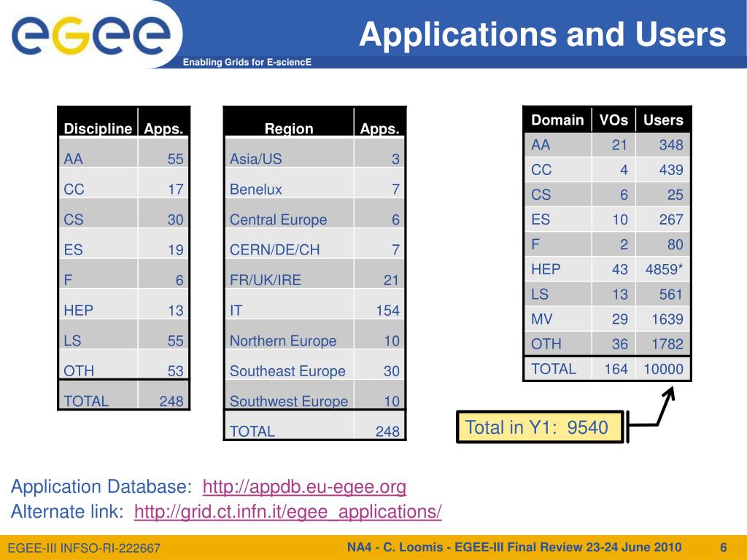
Task: Click the LS row label in Discipline table
Action: [x=72, y=341]
